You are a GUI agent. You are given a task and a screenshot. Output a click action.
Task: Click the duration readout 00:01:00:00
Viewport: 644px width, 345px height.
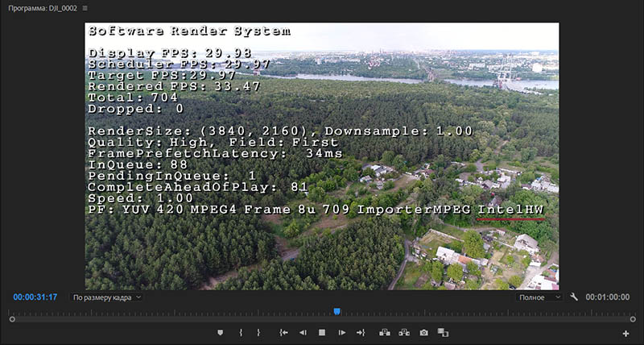pos(608,297)
